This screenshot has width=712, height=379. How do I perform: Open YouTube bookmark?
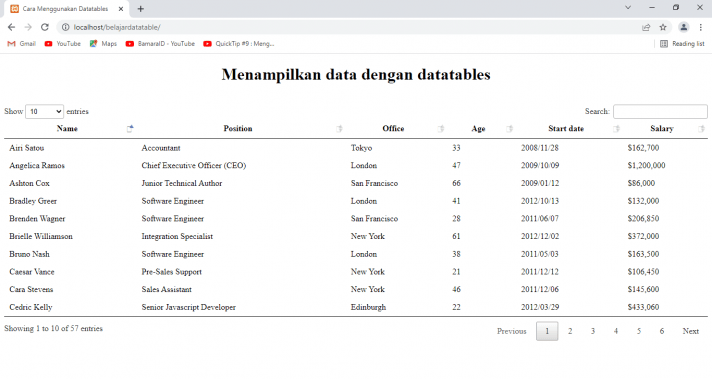[x=63, y=44]
